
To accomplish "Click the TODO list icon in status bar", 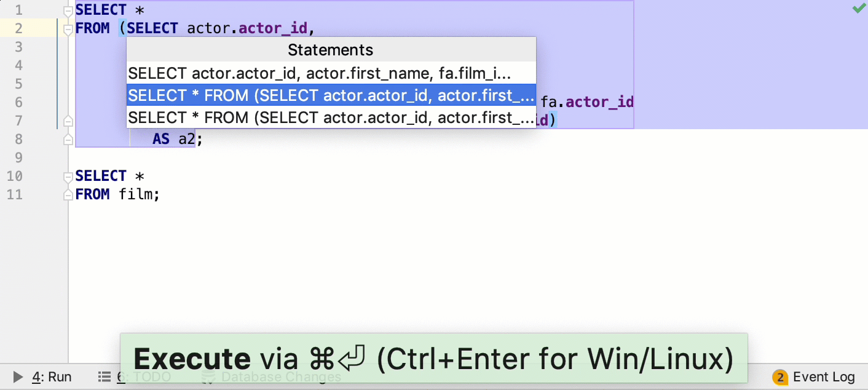I will [105, 377].
